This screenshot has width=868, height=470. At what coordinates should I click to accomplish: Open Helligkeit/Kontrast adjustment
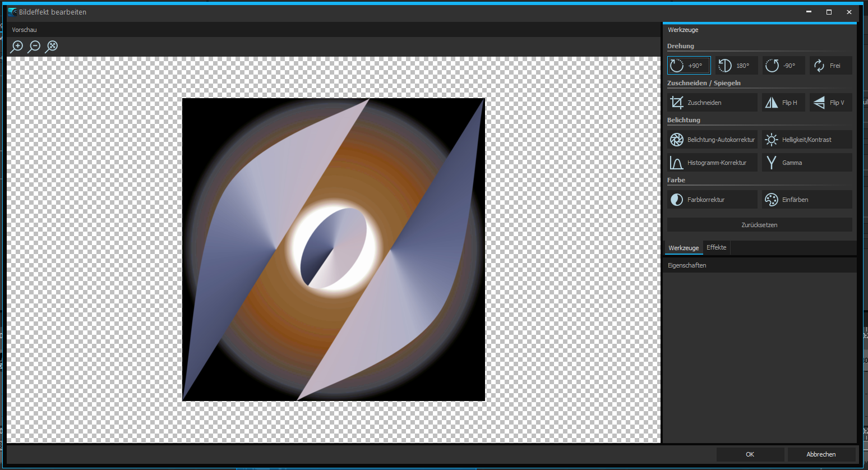coord(806,140)
